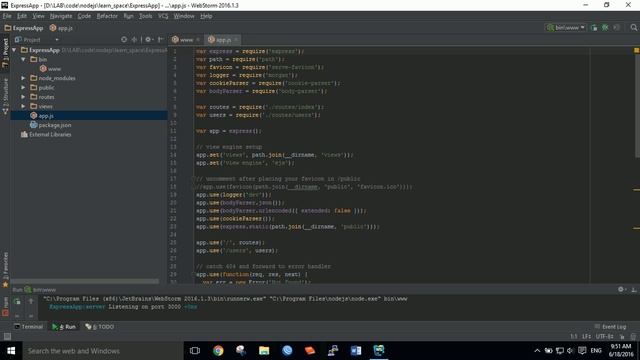The width and height of the screenshot is (640, 360).
Task: Rerun process in Run panel
Action: (x=17, y=302)
